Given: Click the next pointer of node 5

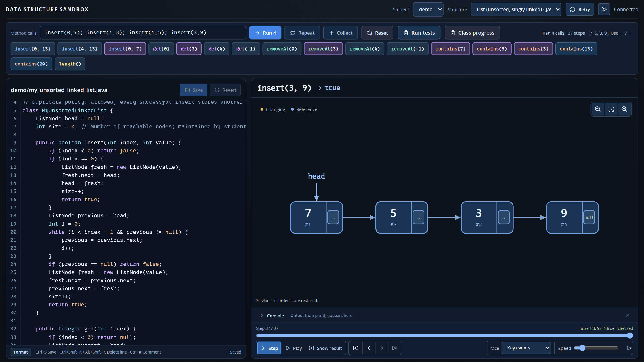Looking at the screenshot, I should tap(418, 217).
